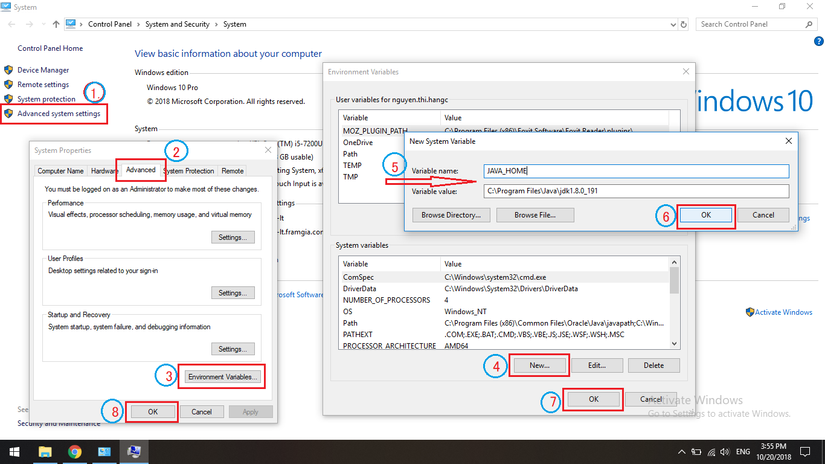This screenshot has height=464, width=825.
Task: Close System Properties dialog
Action: click(x=268, y=150)
